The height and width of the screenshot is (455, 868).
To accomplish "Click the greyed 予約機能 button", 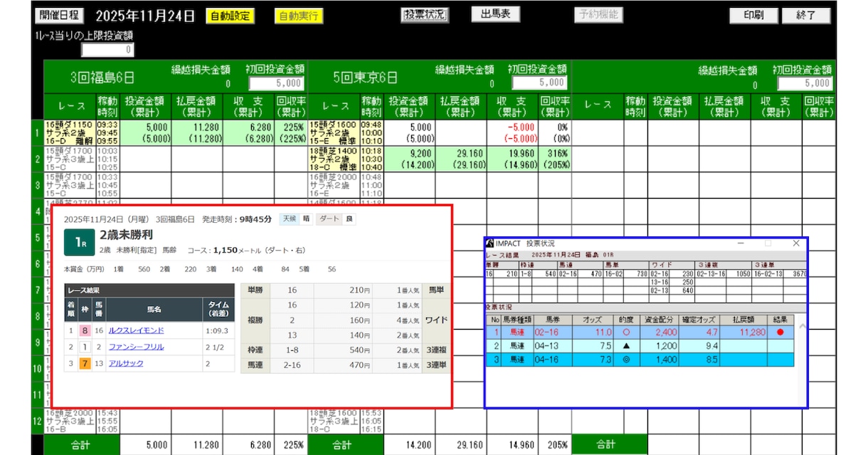I will (597, 15).
